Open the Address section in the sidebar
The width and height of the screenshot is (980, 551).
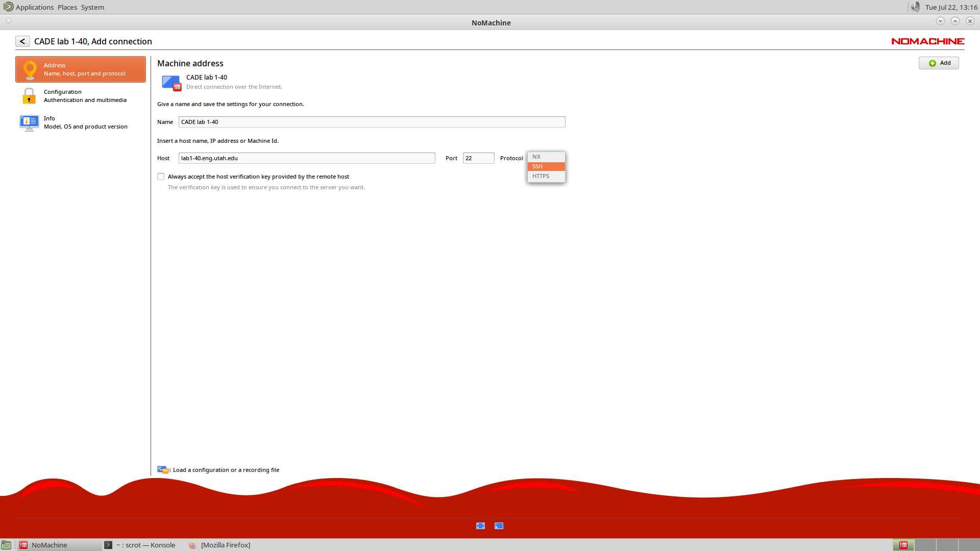81,69
